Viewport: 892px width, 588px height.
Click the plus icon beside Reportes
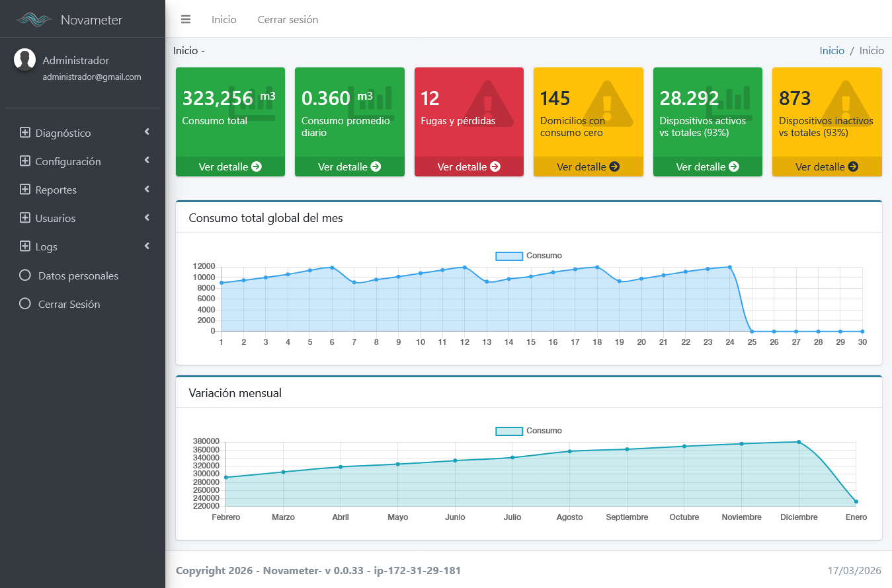(25, 190)
